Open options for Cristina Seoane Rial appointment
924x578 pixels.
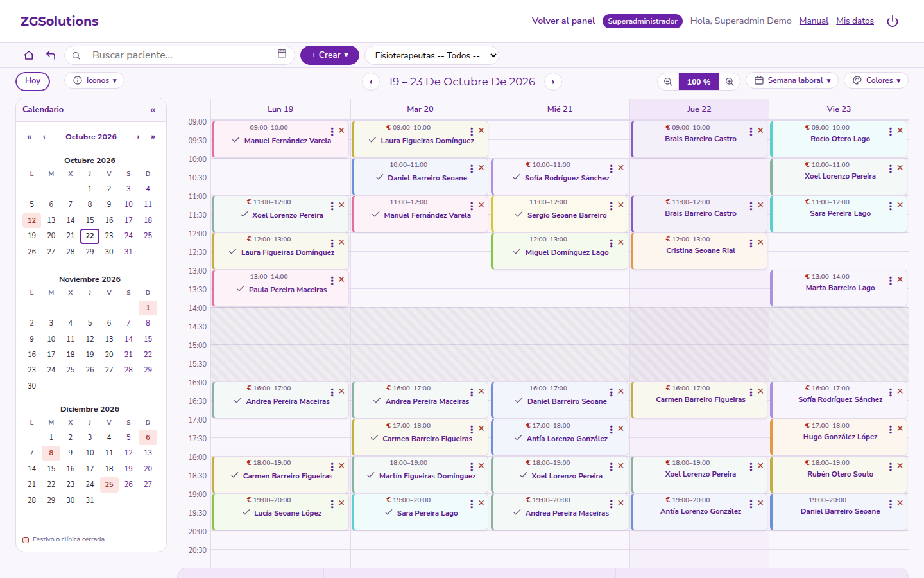tap(751, 243)
